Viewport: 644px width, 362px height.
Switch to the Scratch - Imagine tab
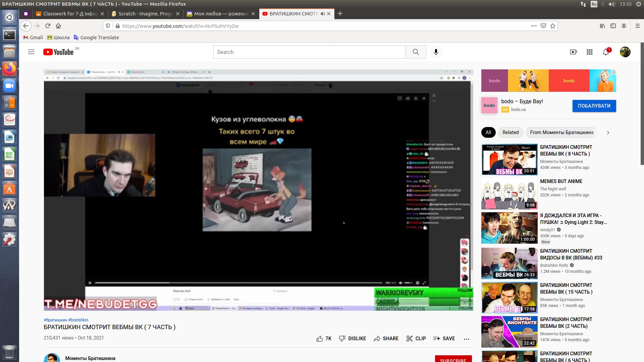[x=145, y=14]
